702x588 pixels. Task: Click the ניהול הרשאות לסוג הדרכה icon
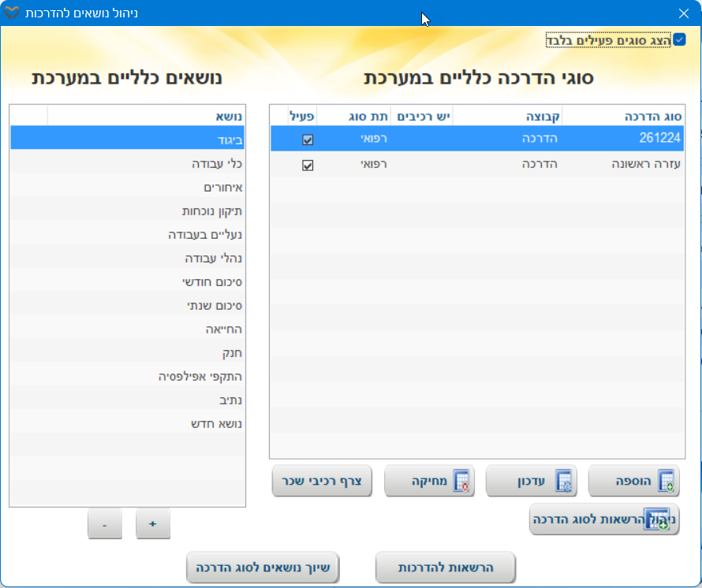(x=657, y=519)
